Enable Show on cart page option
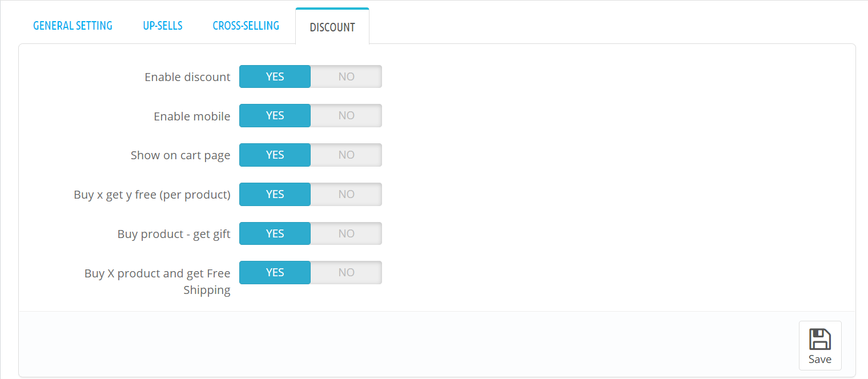Image resolution: width=868 pixels, height=379 pixels. [x=275, y=155]
